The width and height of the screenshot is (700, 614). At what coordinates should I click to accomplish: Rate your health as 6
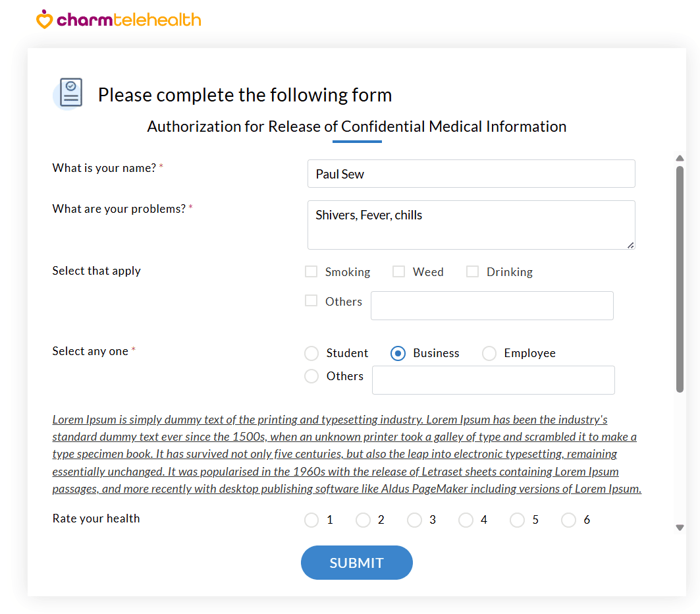(x=568, y=520)
